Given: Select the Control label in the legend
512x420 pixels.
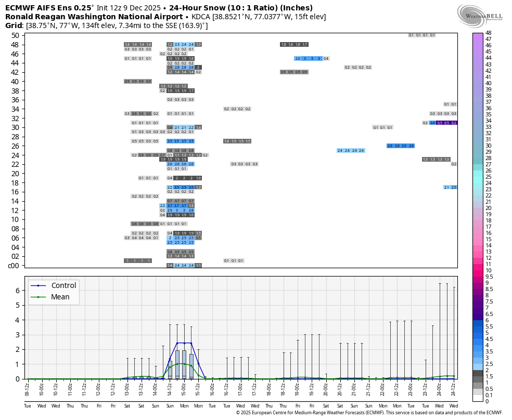Looking at the screenshot, I should [x=63, y=285].
